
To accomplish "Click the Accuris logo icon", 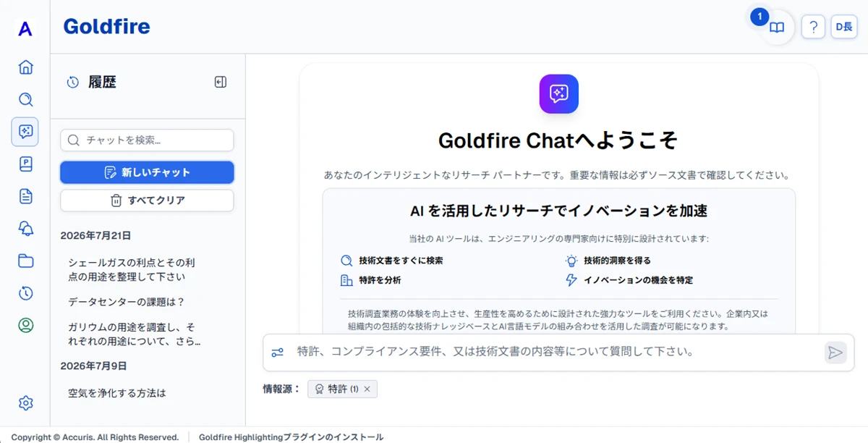I will coord(25,28).
